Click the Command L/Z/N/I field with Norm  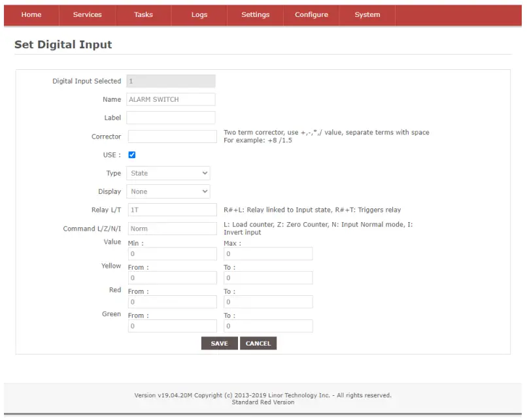pos(173,229)
